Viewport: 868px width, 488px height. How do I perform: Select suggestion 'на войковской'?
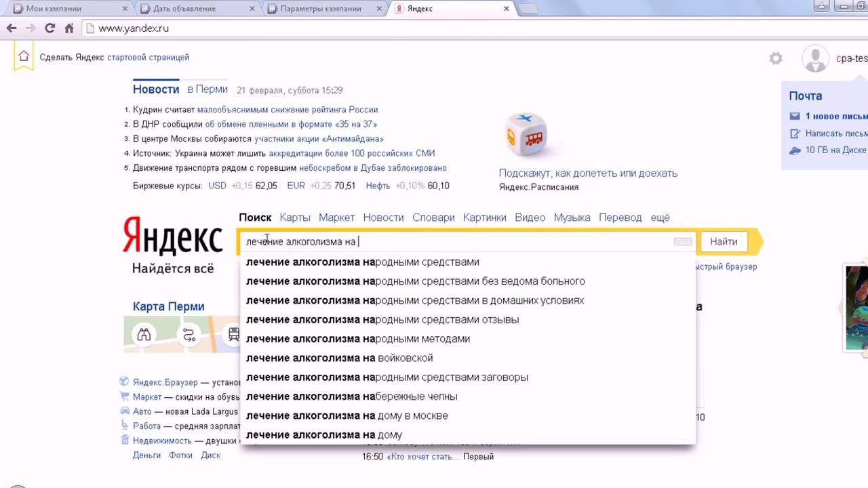click(x=468, y=358)
